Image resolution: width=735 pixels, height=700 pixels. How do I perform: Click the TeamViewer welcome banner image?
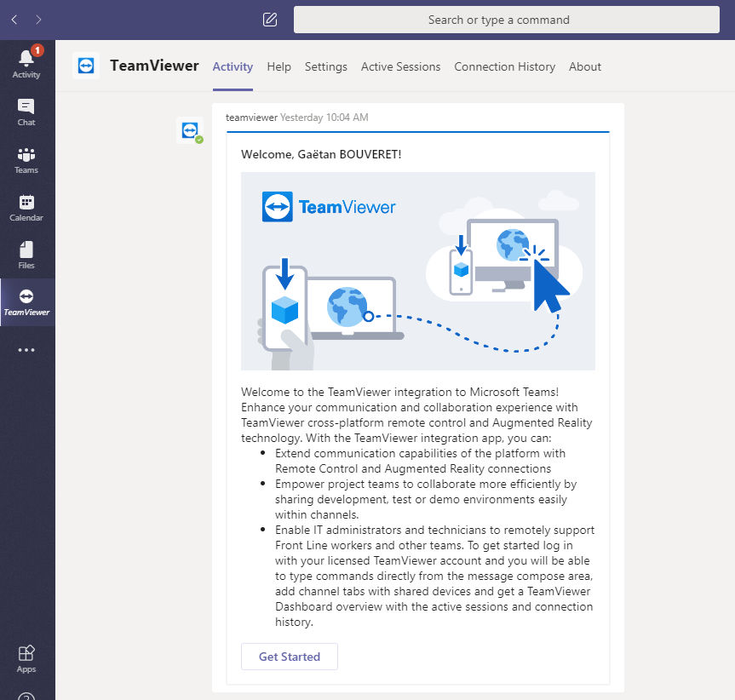point(417,271)
